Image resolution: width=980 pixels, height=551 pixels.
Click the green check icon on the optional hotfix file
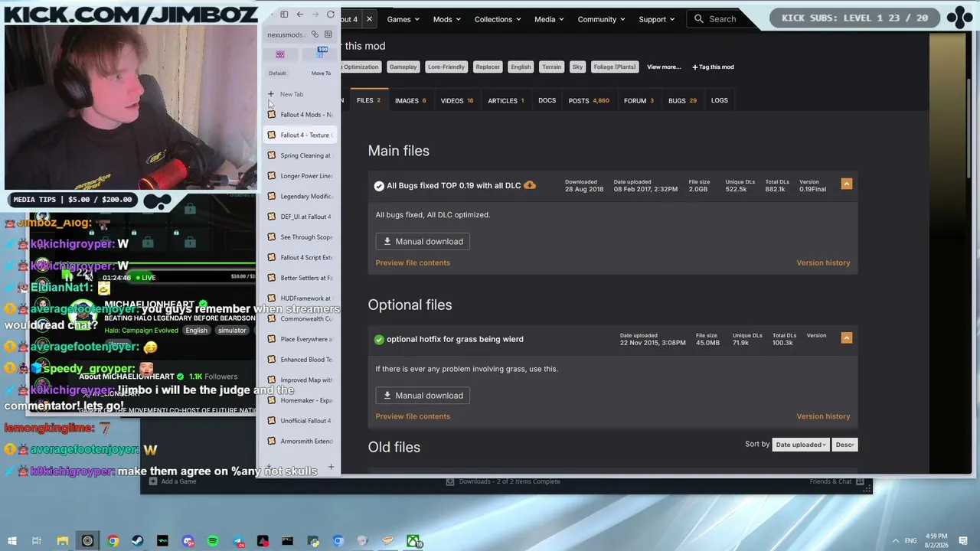(x=379, y=339)
